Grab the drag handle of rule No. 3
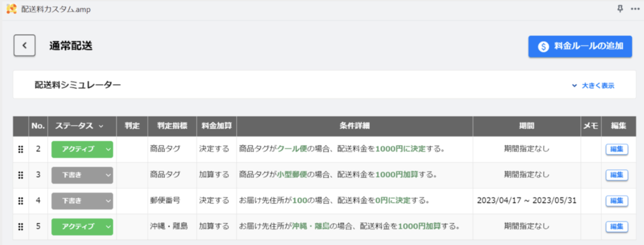Image resolution: width=644 pixels, height=245 pixels. click(x=21, y=175)
